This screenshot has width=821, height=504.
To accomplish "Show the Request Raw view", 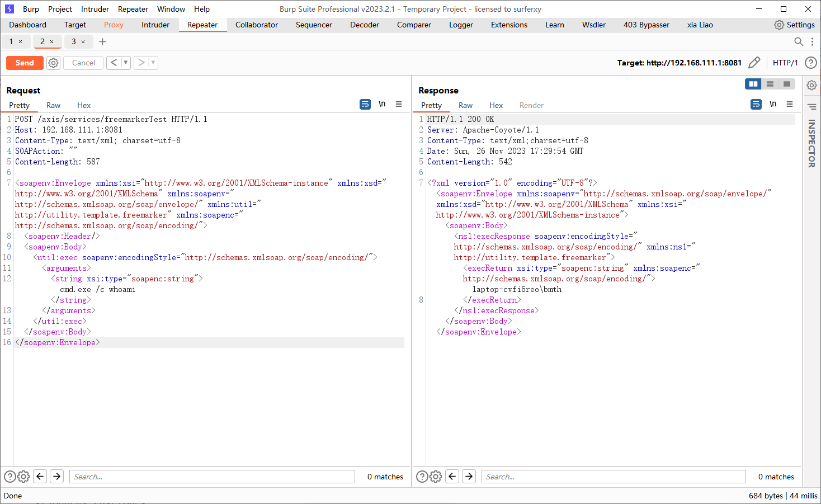I will pyautogui.click(x=53, y=105).
